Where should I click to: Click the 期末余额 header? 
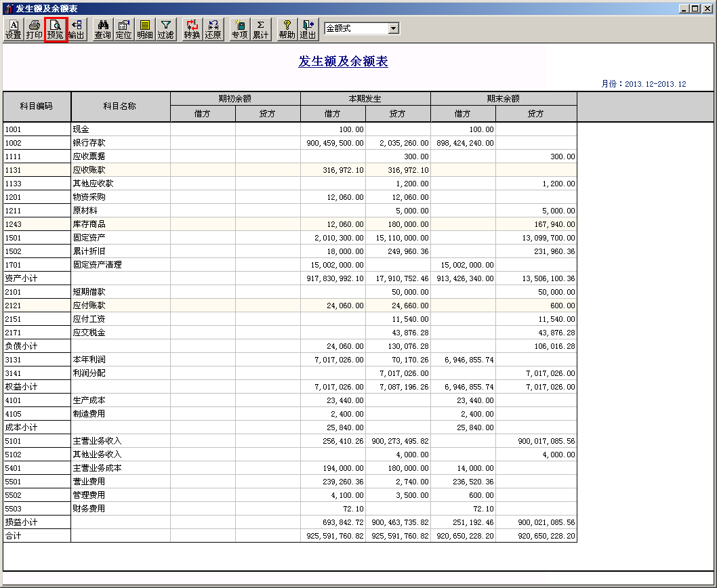pyautogui.click(x=504, y=98)
